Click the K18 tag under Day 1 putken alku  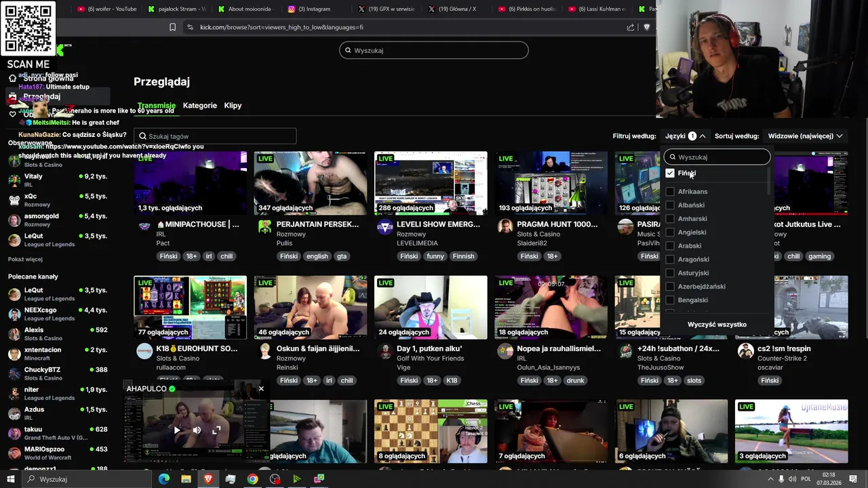click(452, 380)
